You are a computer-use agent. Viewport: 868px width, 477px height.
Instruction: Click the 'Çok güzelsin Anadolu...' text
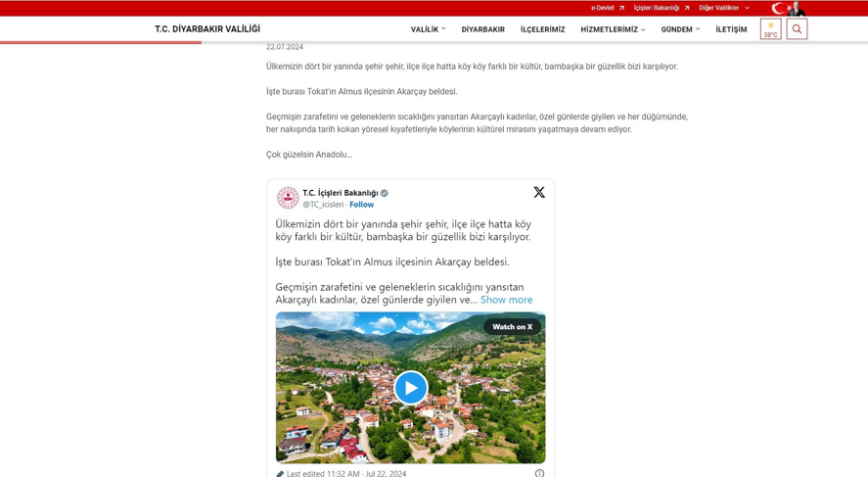click(x=309, y=155)
